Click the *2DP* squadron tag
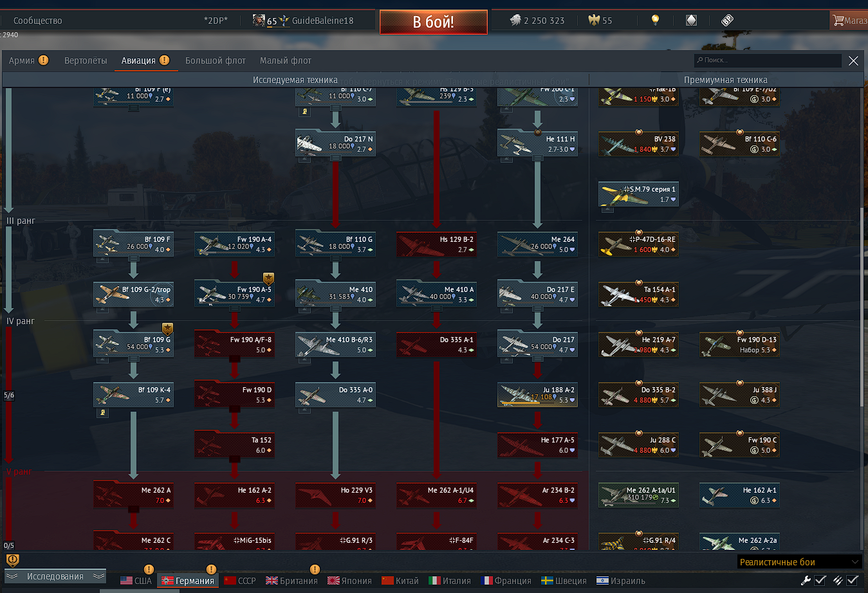Screen dimensions: 868x593 click(x=216, y=21)
